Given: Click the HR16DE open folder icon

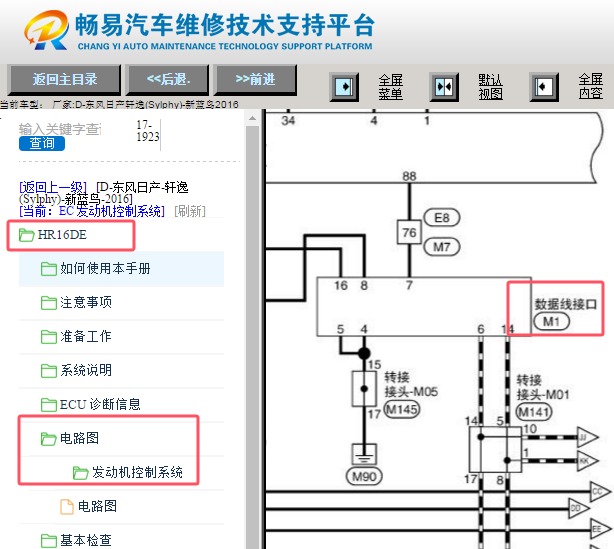Looking at the screenshot, I should coord(27,235).
